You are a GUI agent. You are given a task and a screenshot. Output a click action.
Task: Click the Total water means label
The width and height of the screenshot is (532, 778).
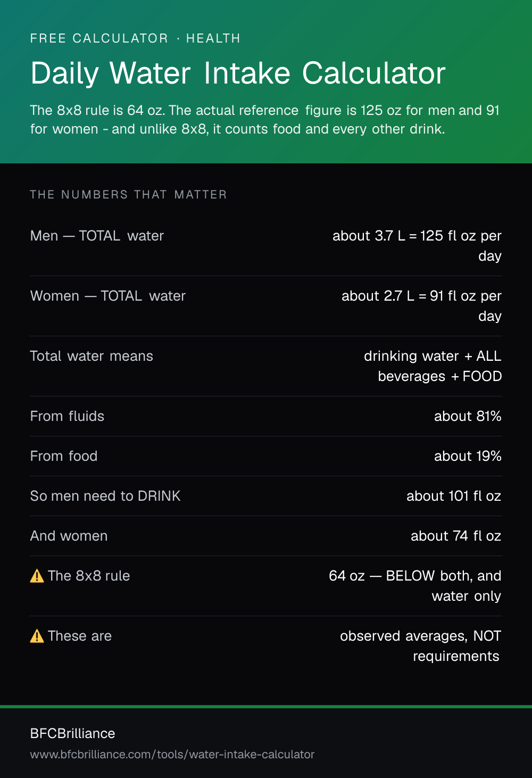(92, 356)
